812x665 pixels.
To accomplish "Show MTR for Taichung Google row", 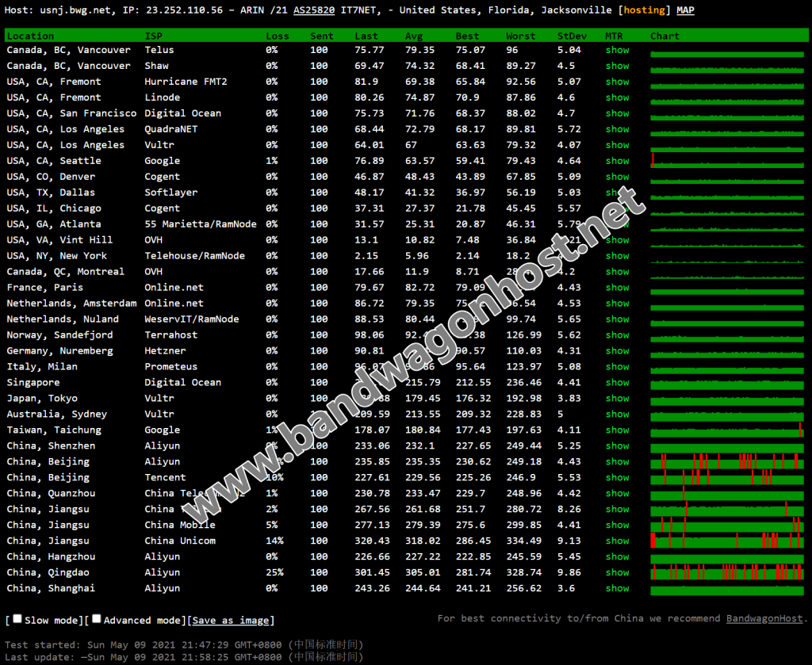I will 617,430.
